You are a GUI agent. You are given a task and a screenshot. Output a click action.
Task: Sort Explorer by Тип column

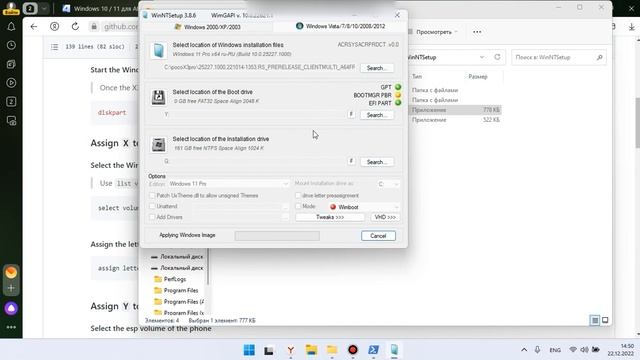(x=417, y=76)
